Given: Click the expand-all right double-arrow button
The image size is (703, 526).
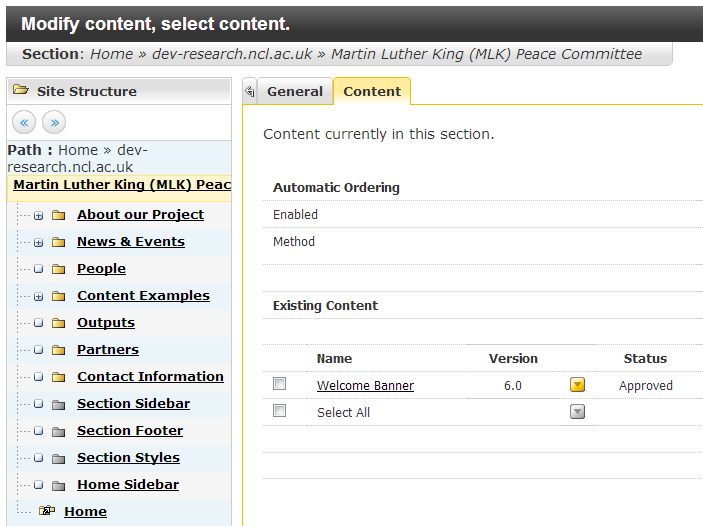Looking at the screenshot, I should tap(54, 123).
